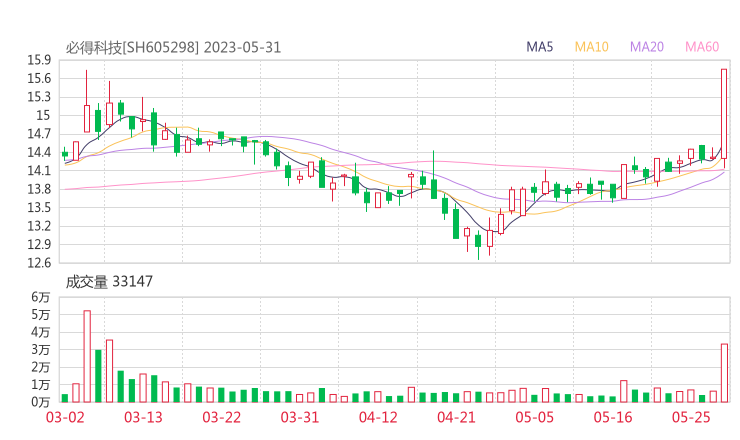The height and width of the screenshot is (440, 740).
Task: Click the 6万 volume axis label
Action: 41,297
